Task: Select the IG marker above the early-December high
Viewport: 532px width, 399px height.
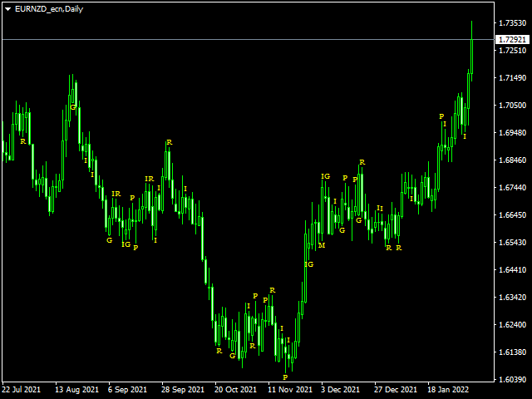Action: 325,176
